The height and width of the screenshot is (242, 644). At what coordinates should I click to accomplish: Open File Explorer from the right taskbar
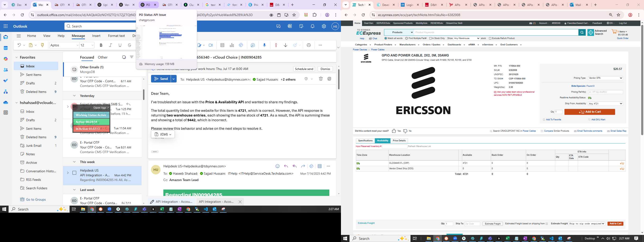[429, 238]
